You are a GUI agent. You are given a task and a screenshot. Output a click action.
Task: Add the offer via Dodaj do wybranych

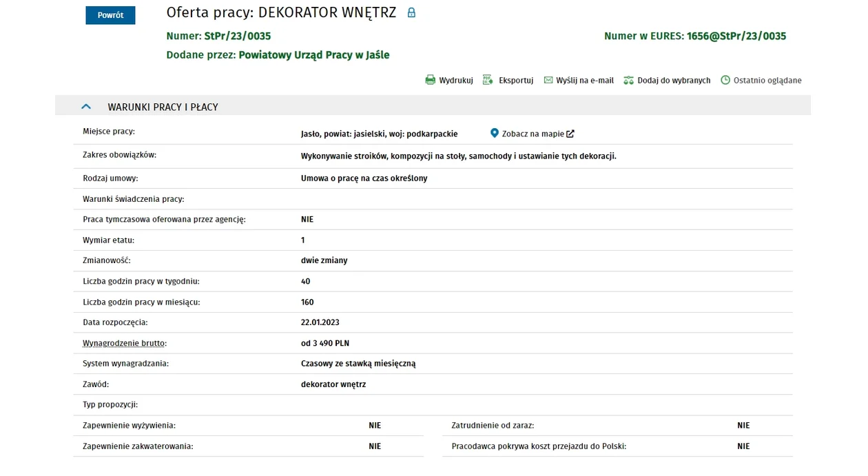point(674,81)
